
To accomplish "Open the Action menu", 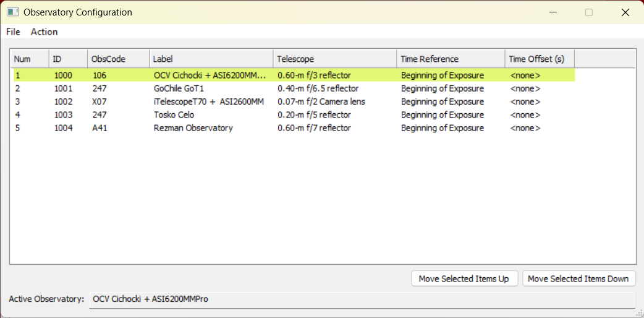I will pyautogui.click(x=44, y=32).
